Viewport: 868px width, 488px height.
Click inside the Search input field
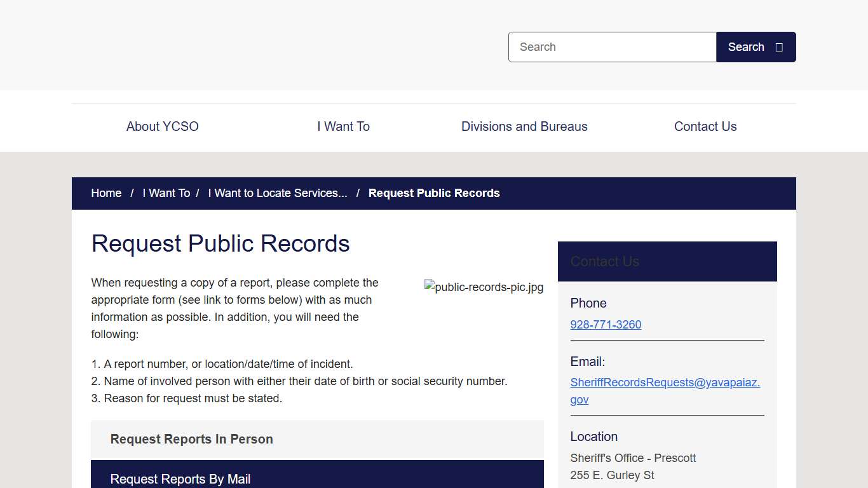click(612, 46)
